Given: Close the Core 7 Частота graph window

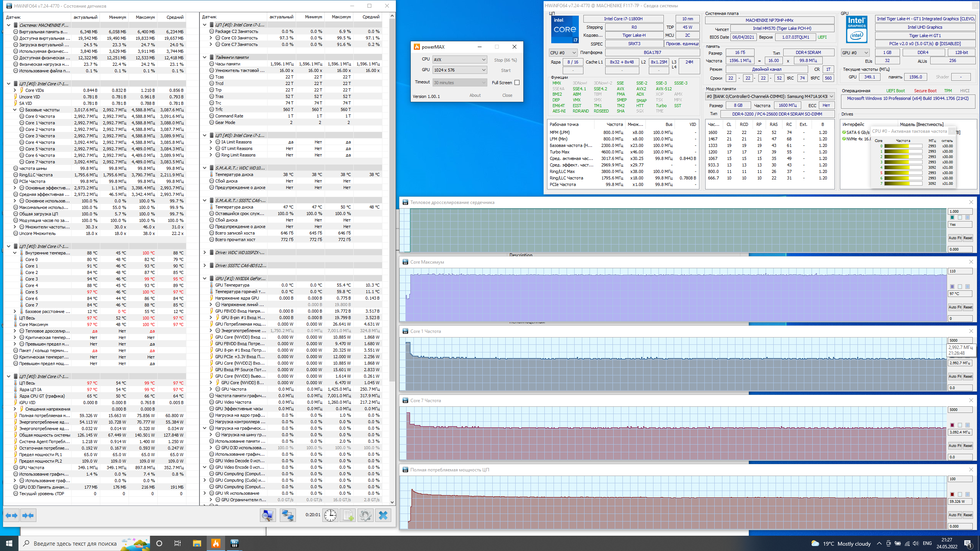Looking at the screenshot, I should [x=971, y=400].
